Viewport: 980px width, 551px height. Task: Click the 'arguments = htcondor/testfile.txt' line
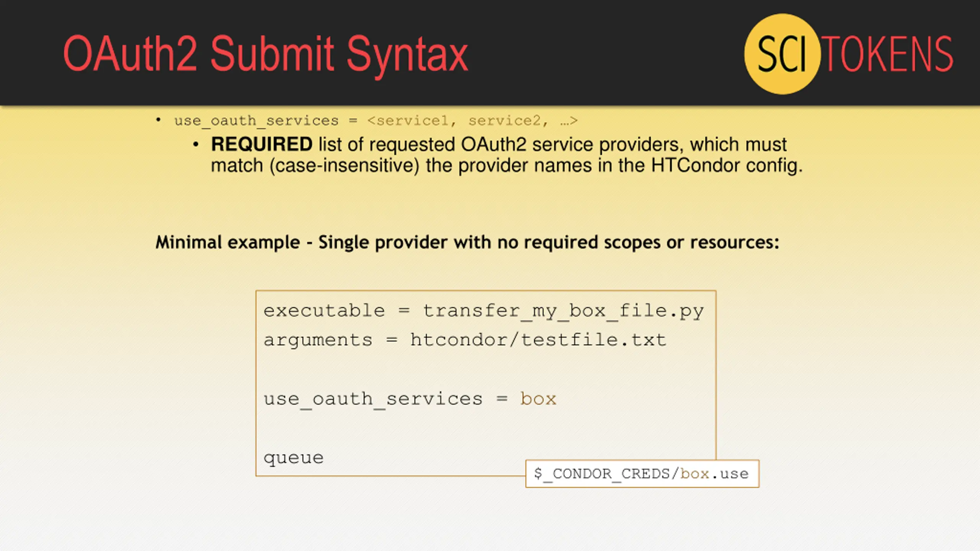(x=465, y=340)
